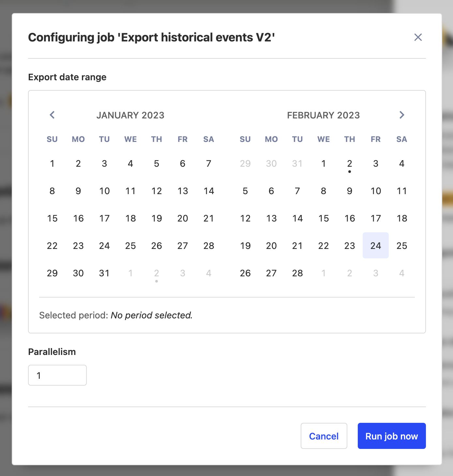Choose January 31 in the calendar
Screen dimensions: 453x476
104,273
